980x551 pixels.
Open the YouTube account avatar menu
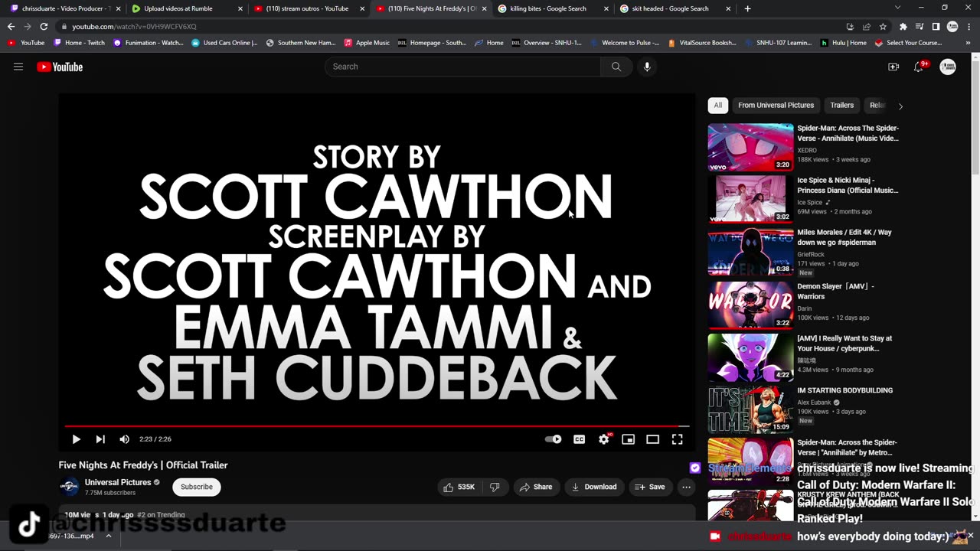(x=948, y=67)
